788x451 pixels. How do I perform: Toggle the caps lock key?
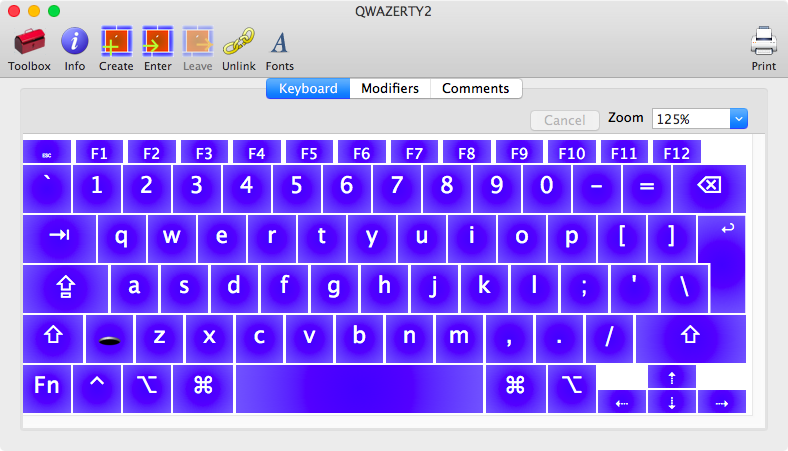pos(65,288)
